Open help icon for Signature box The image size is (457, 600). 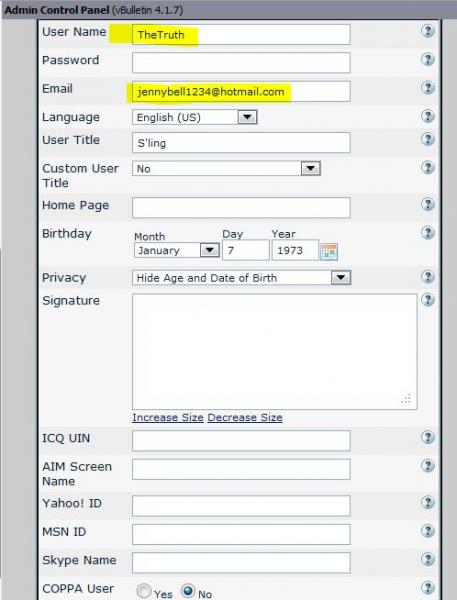(428, 300)
